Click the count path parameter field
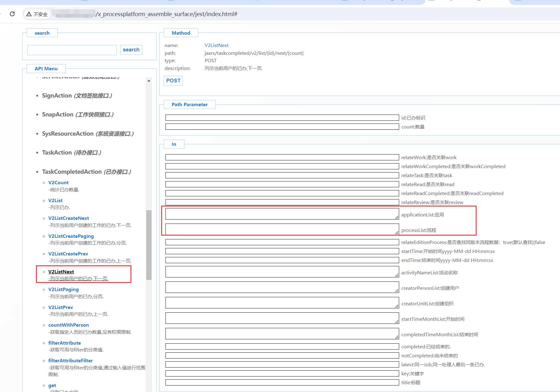The image size is (560, 392). click(282, 127)
